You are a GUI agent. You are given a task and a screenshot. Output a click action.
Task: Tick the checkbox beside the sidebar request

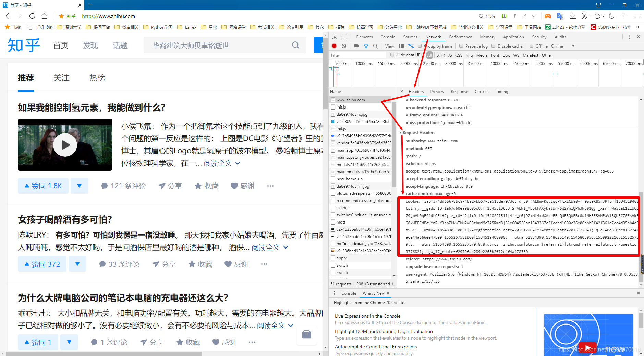tap(333, 207)
